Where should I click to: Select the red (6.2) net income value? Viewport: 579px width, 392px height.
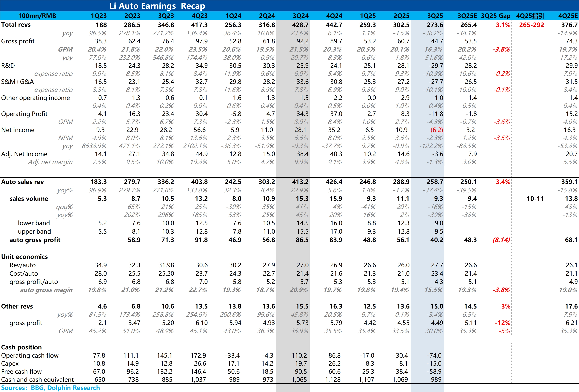point(436,130)
